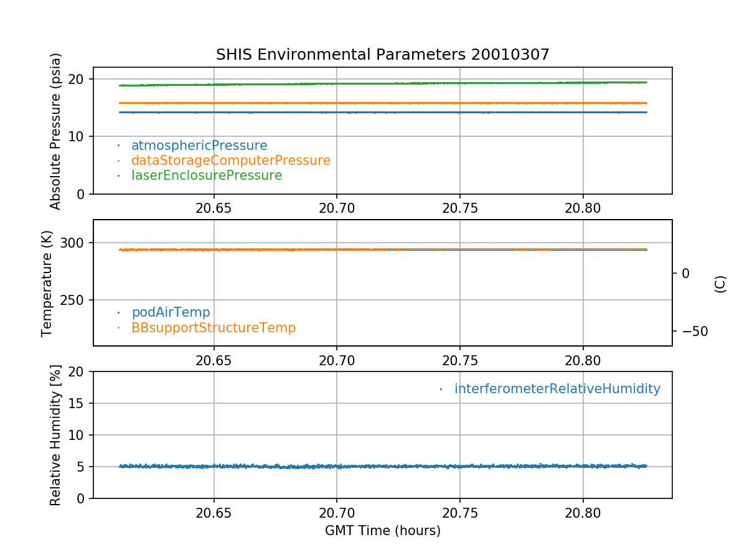Viewport: 747px width, 560px height.
Task: Click the interferometerRelativeHumidity legend label
Action: pos(557,389)
